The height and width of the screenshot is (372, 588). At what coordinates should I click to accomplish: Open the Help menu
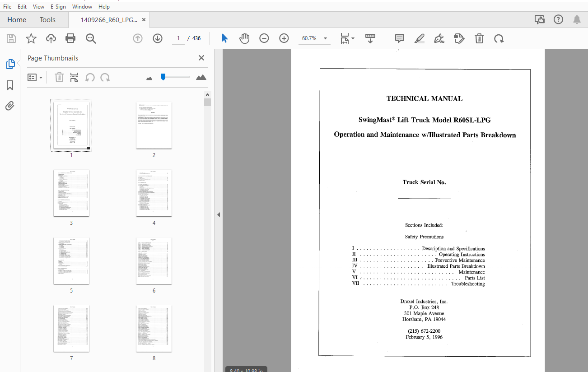tap(104, 6)
